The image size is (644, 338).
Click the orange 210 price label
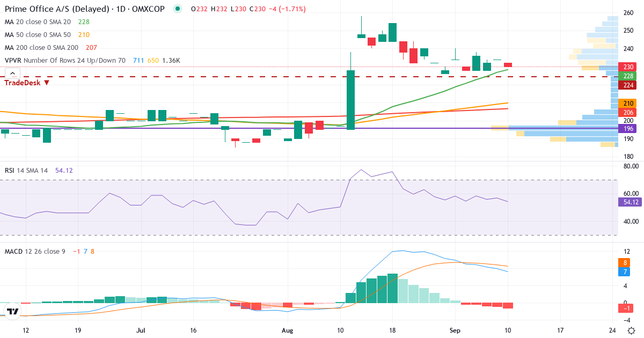pyautogui.click(x=627, y=103)
